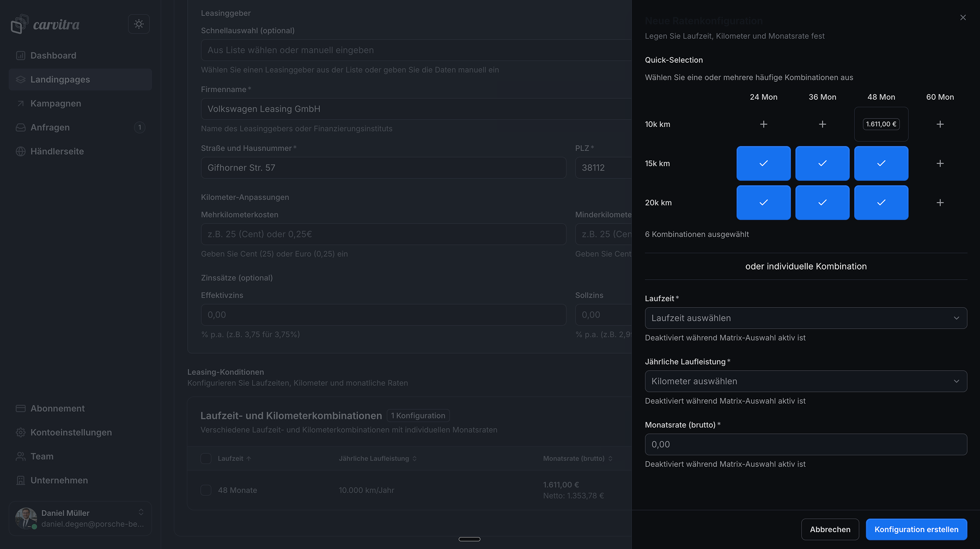Screen dimensions: 980x549
Task: Click the Konfiguration erstellen button
Action: [916, 529]
